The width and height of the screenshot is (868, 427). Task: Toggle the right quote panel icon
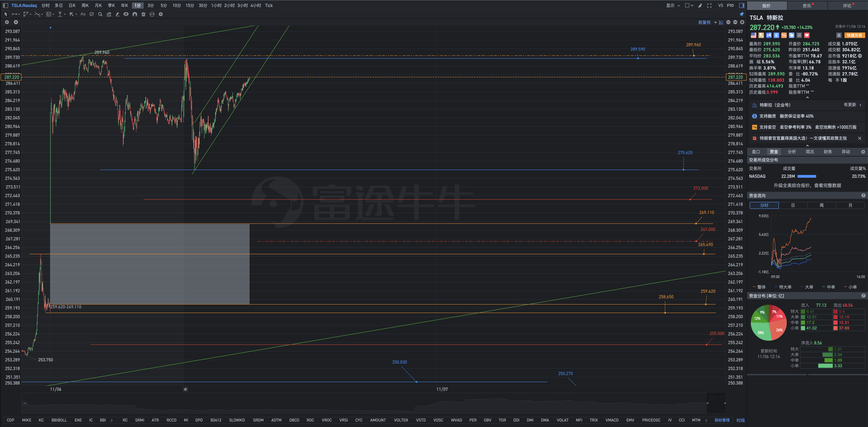pos(742,6)
